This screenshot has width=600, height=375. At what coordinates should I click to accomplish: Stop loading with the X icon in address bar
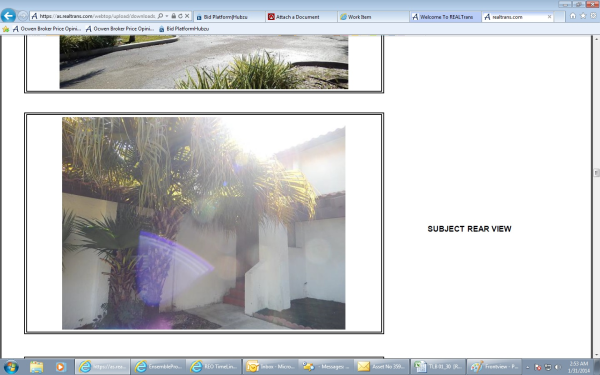(187, 16)
